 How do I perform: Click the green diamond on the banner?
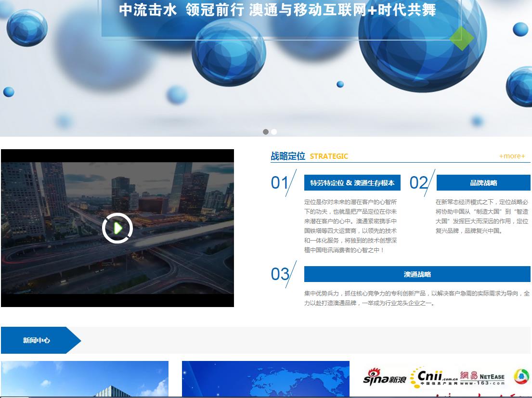click(461, 39)
